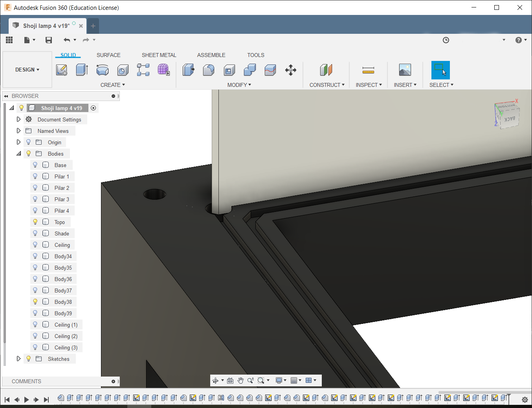
Task: Click the Save icon
Action: tap(49, 40)
